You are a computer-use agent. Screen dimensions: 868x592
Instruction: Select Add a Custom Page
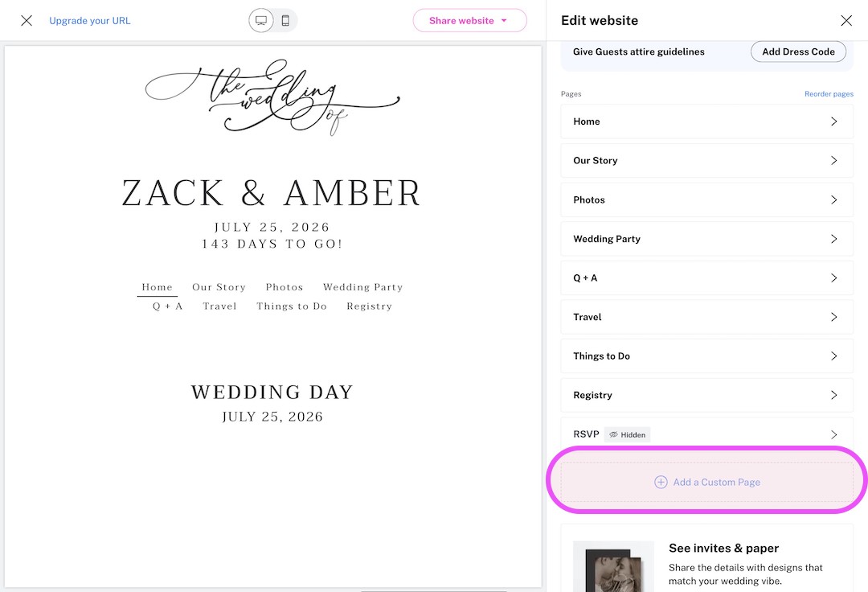707,481
